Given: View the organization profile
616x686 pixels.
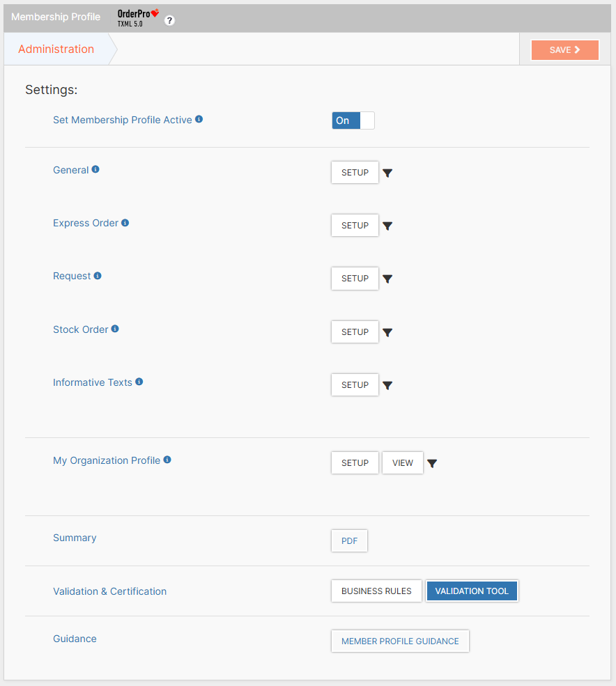Looking at the screenshot, I should 402,462.
